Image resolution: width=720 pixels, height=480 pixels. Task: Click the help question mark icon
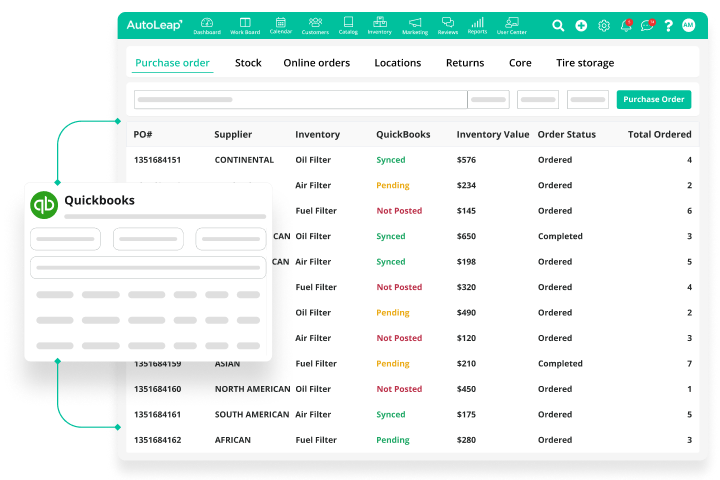point(668,26)
